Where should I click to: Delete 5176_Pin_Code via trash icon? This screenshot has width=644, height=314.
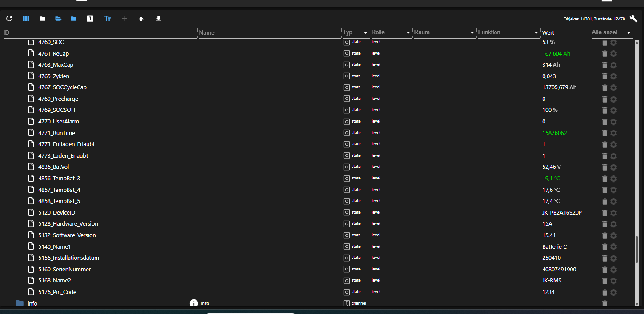pos(604,292)
